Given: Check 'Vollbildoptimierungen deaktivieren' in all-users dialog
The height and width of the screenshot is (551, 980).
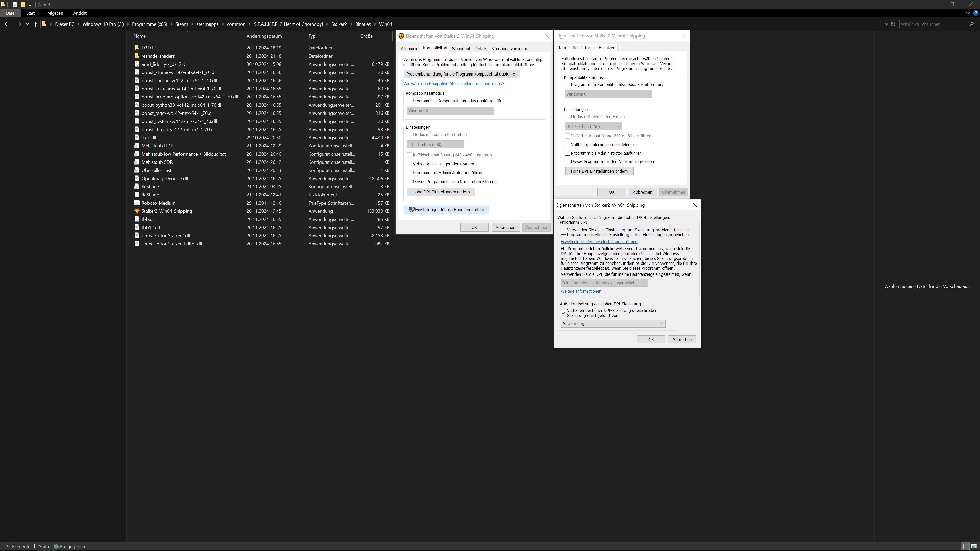Looking at the screenshot, I should click(568, 145).
